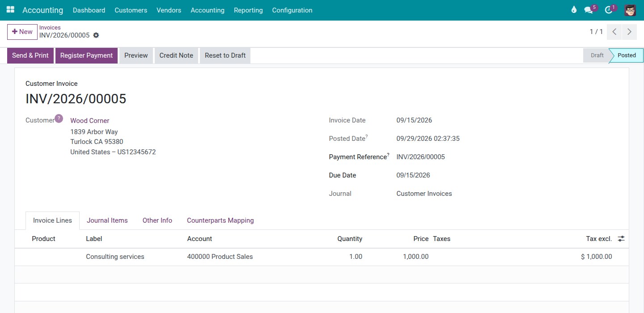This screenshot has width=644, height=313.
Task: Click the Quantity column header
Action: [x=350, y=239]
